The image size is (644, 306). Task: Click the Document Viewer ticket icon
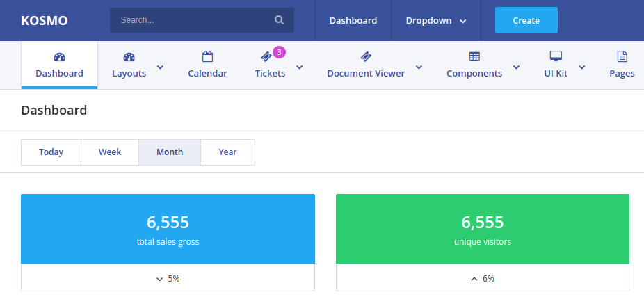pos(366,57)
